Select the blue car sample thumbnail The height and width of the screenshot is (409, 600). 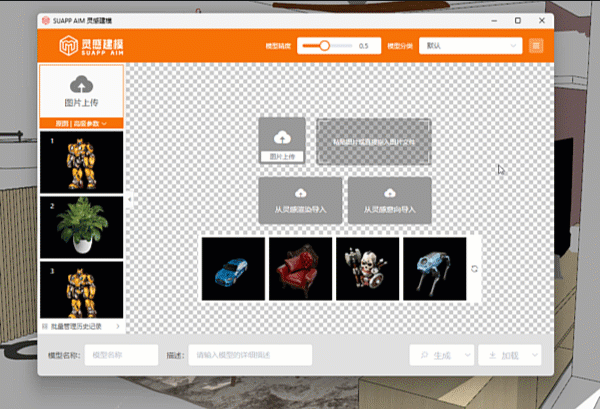point(233,268)
